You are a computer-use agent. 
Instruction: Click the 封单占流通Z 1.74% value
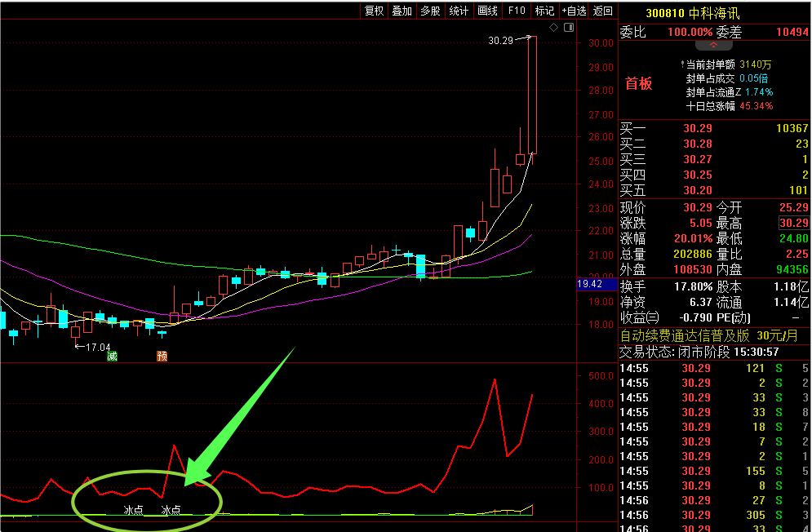[x=759, y=92]
